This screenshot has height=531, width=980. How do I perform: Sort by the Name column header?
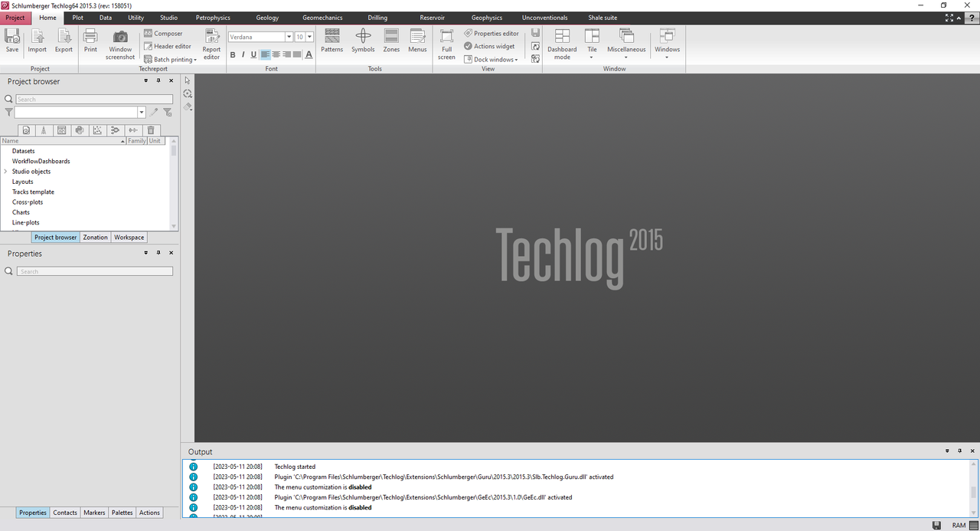click(x=63, y=141)
